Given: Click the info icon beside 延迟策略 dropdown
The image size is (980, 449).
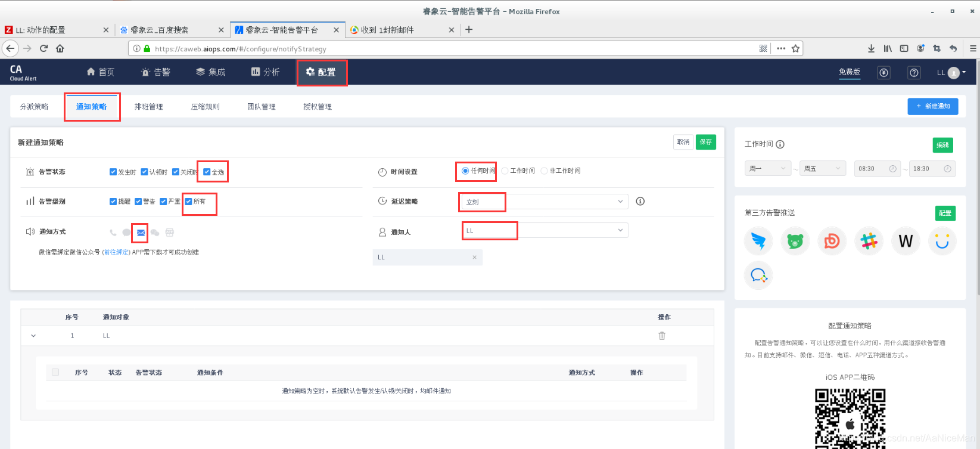Looking at the screenshot, I should tap(640, 202).
